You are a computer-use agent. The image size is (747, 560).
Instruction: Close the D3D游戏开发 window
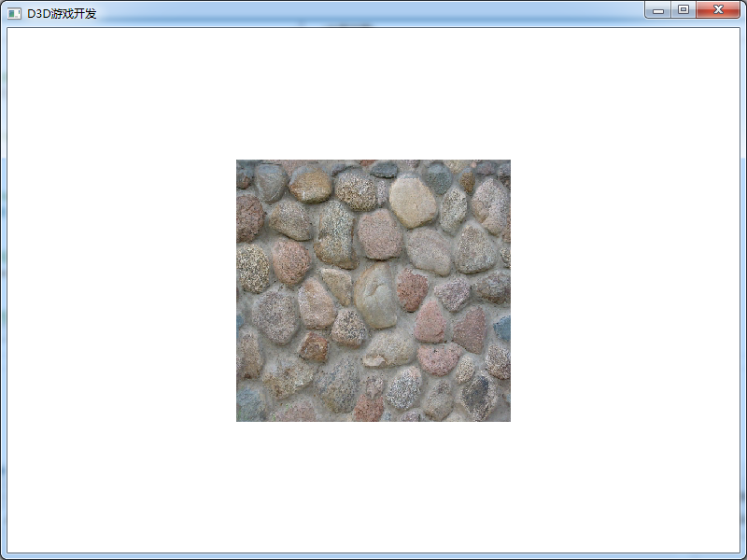tap(718, 9)
